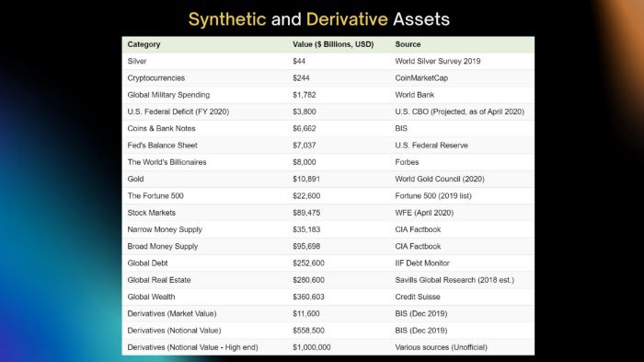Select the Credit Suisse source cell
This screenshot has height=362, width=644.
coord(418,297)
